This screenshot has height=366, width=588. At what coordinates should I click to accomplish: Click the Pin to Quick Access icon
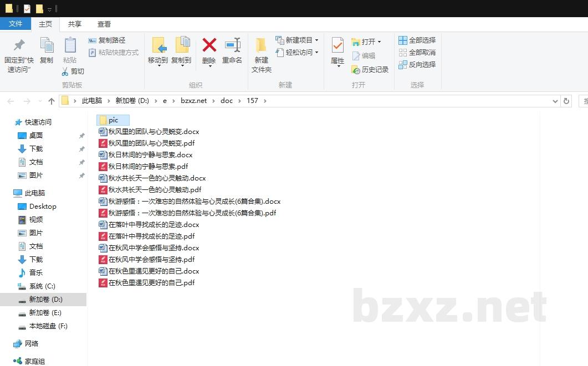[x=19, y=45]
